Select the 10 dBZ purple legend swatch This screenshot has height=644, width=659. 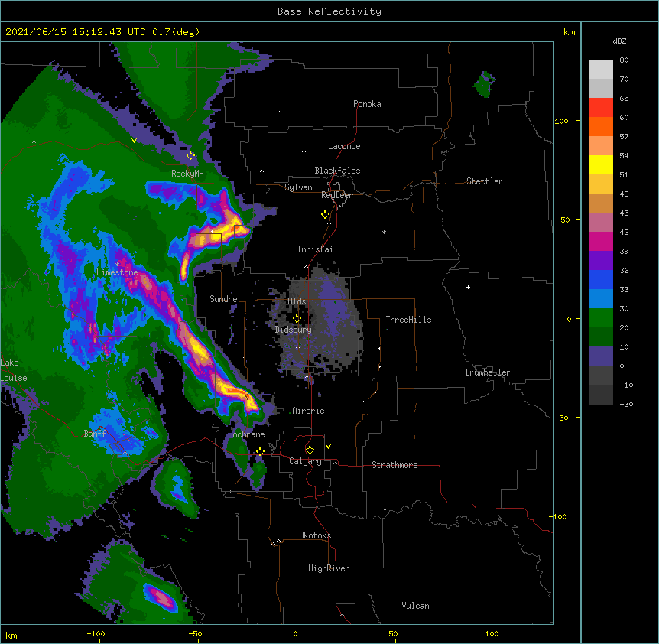click(601, 356)
